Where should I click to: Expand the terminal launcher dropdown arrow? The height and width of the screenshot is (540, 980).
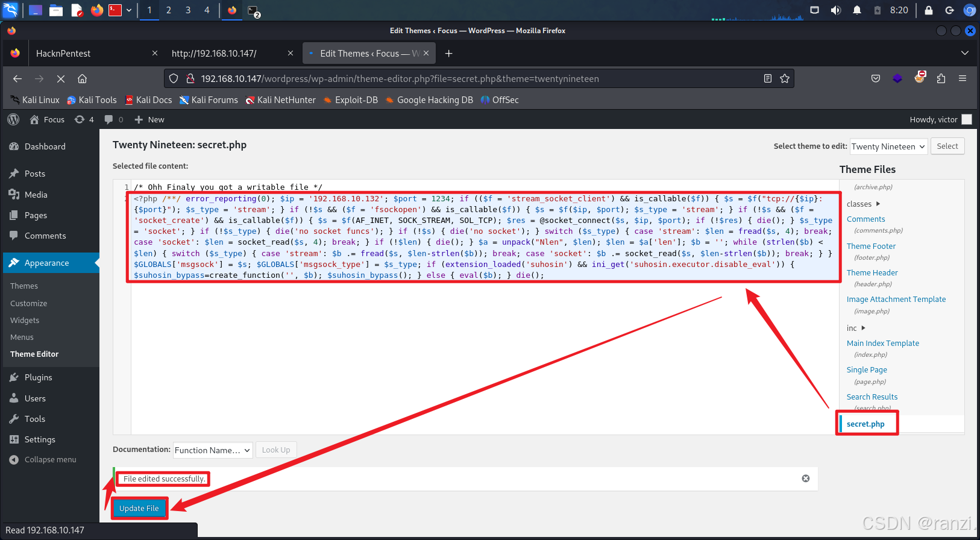(x=129, y=10)
